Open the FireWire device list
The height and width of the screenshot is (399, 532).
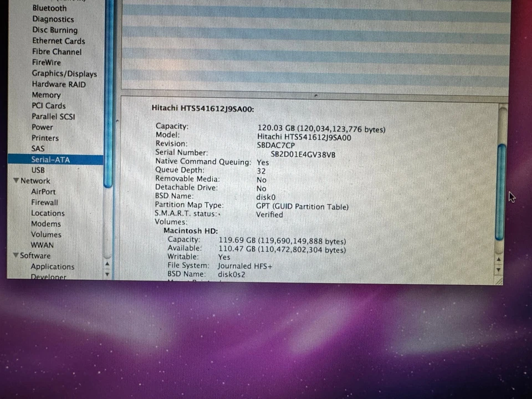pos(47,62)
